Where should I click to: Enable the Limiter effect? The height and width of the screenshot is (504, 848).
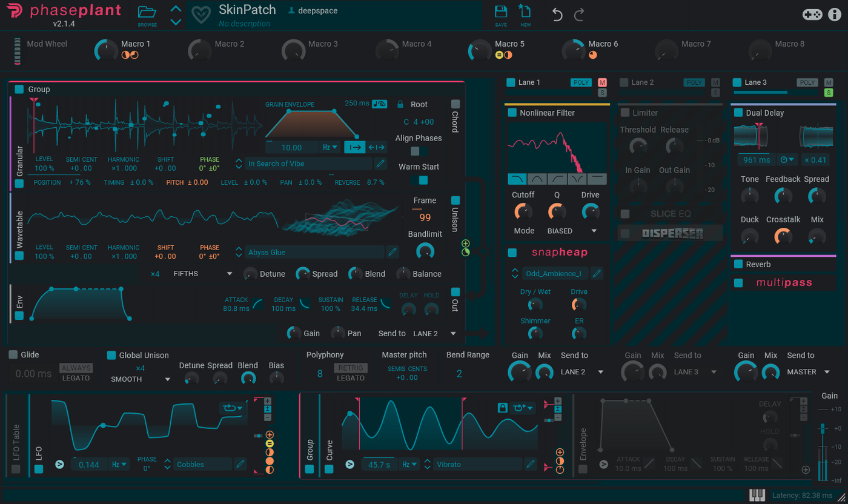[624, 113]
